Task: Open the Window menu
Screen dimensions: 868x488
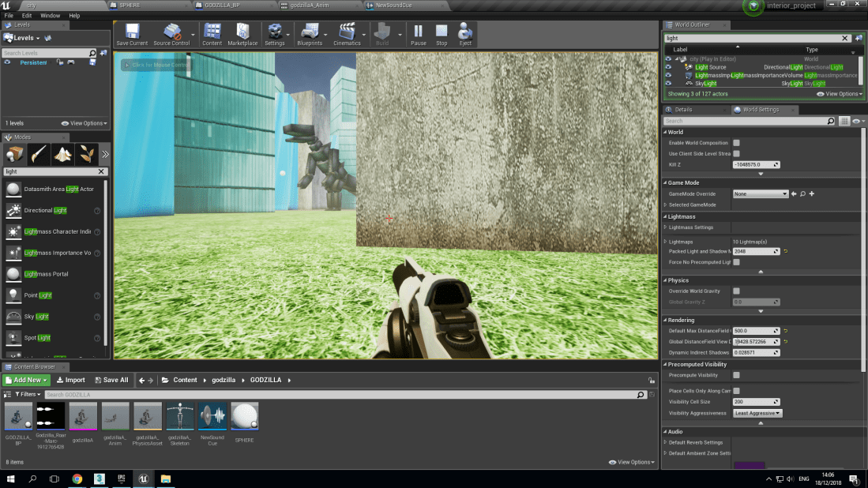Action: 49,15
